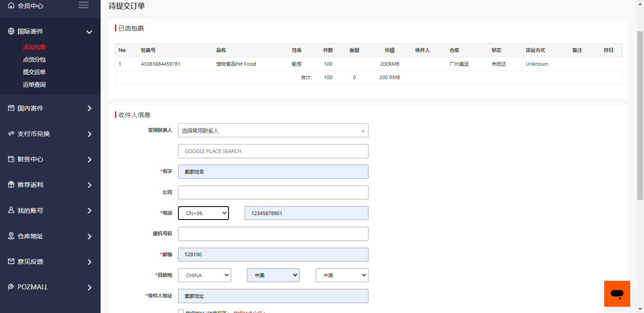This screenshot has width=644, height=313.
Task: Click the exchange arrows icon for 支付币兑换
Action: (11, 134)
